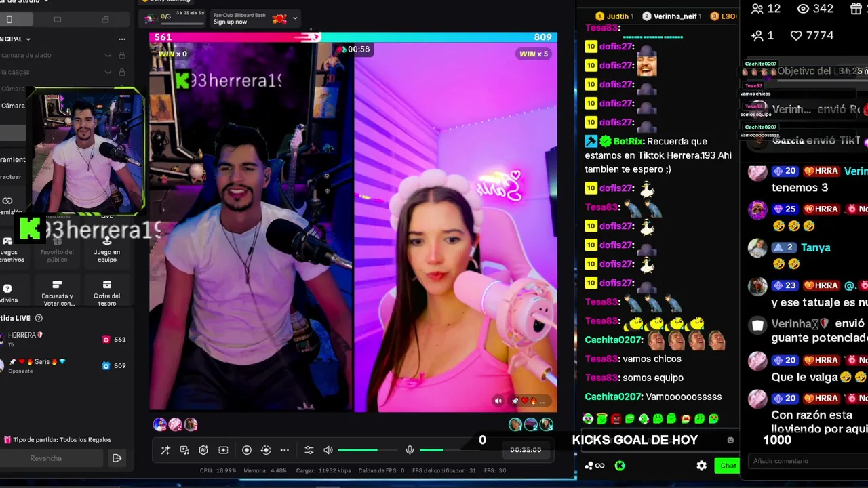Click the likes heart icon showing 7774
The image size is (868, 488).
[x=797, y=35]
